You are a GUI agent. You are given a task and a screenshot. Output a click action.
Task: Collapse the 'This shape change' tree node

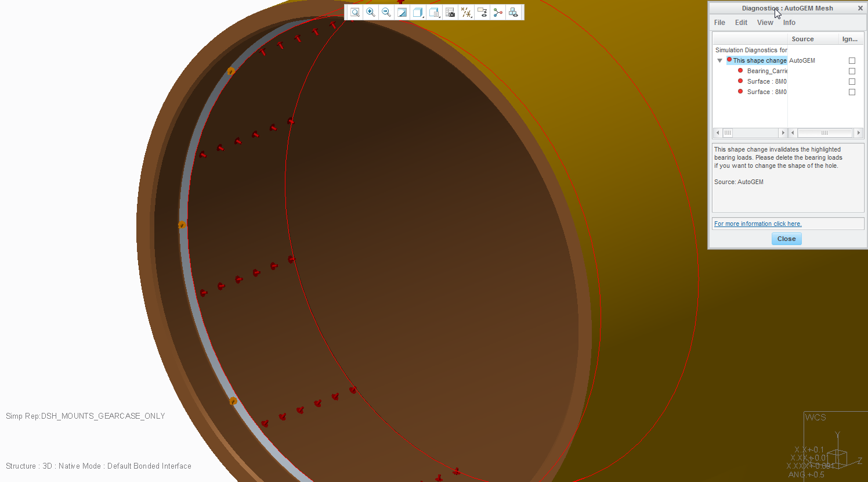[719, 60]
